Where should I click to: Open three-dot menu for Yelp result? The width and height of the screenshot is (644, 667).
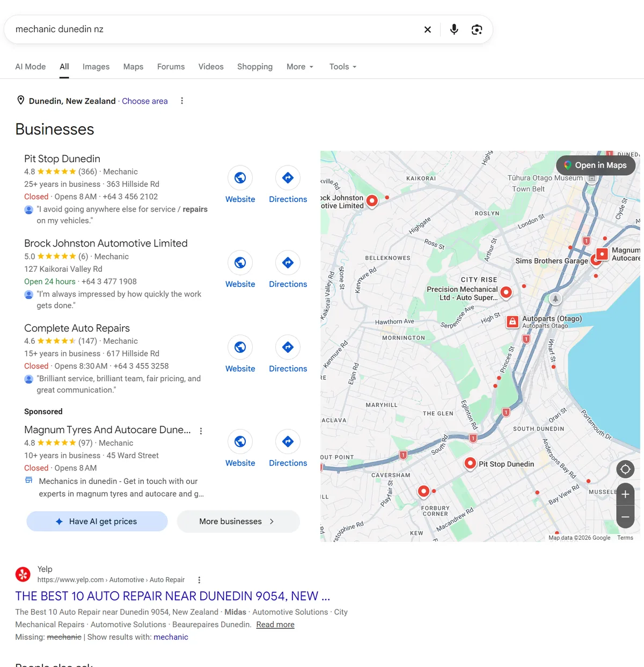(199, 580)
